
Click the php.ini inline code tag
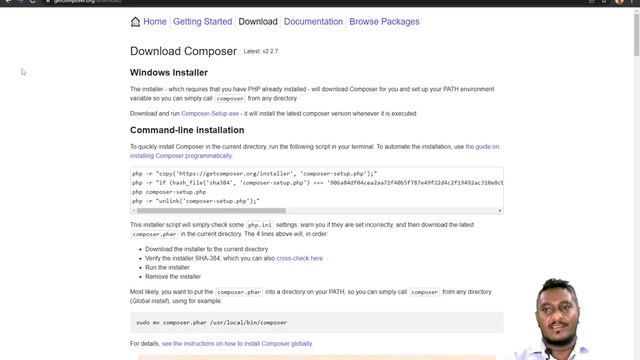pyautogui.click(x=260, y=225)
